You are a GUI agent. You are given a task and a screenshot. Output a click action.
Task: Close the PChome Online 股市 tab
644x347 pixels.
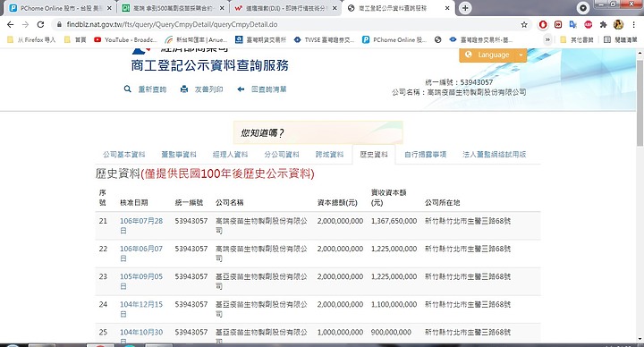109,8
